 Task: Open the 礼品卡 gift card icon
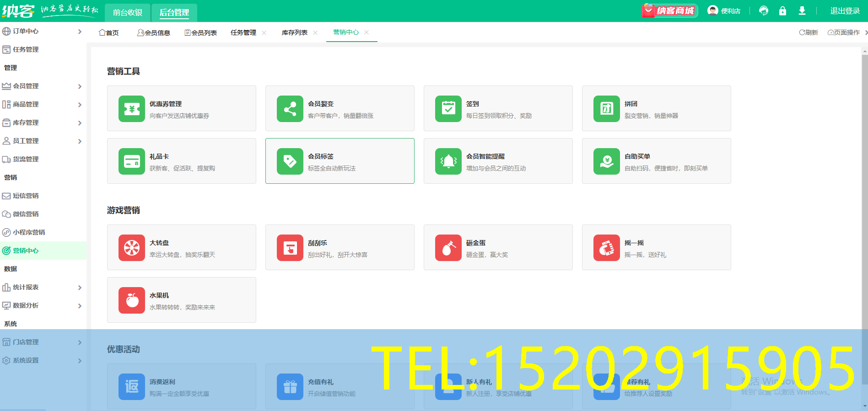click(132, 161)
